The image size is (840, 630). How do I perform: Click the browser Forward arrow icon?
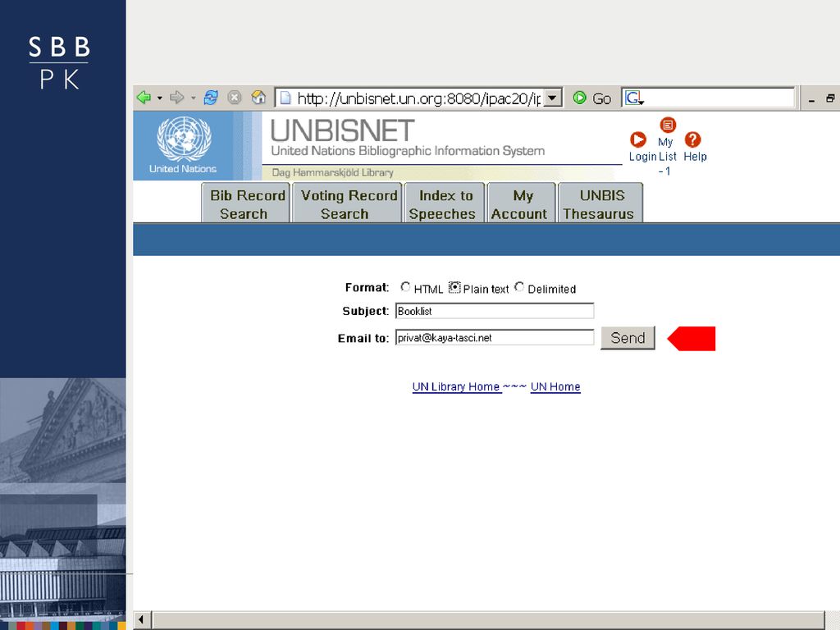click(x=177, y=98)
